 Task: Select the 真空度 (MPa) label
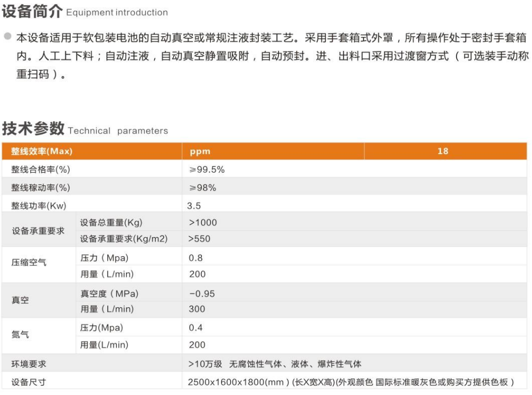point(109,293)
